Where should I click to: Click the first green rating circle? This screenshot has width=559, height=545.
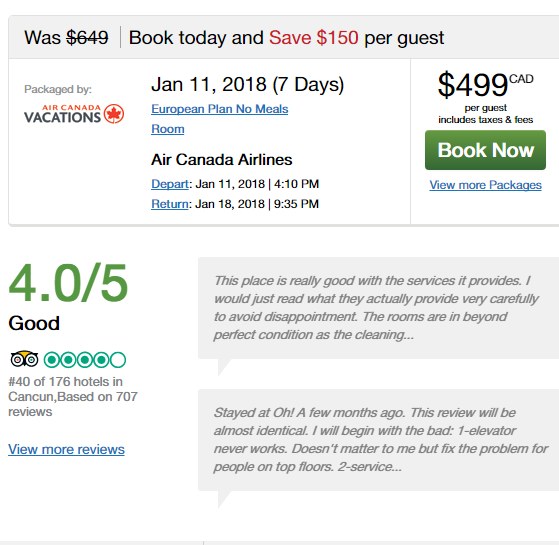pyautogui.click(x=52, y=360)
